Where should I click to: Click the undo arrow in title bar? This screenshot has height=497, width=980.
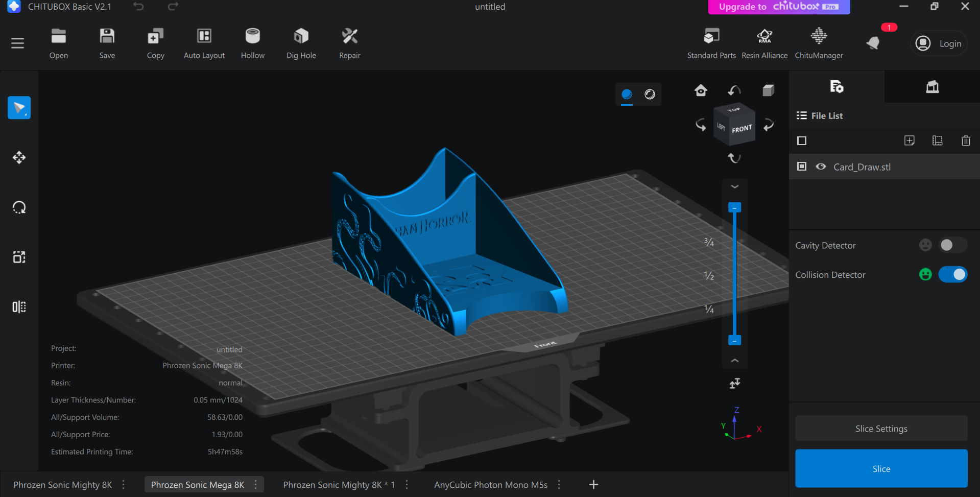138,7
